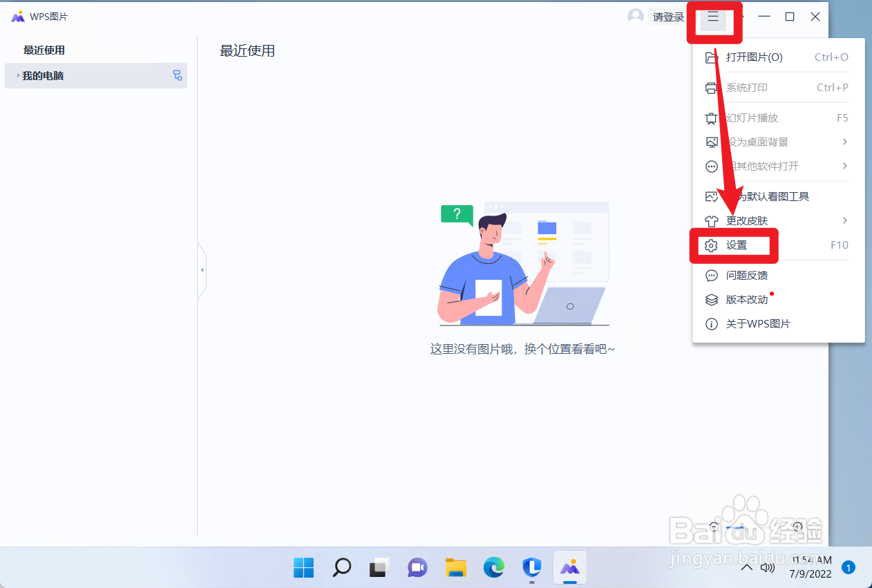
Task: Click the open-folder icon beside 打开图片
Action: click(712, 57)
